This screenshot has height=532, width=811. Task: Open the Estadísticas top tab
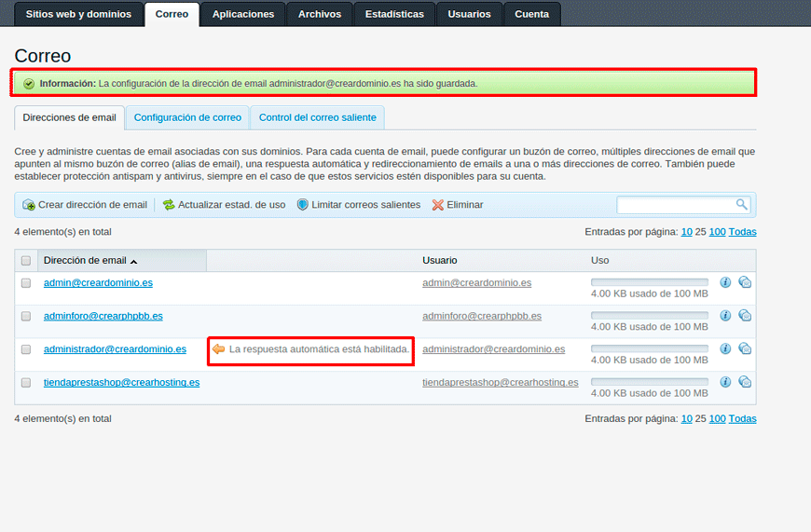[x=394, y=14]
